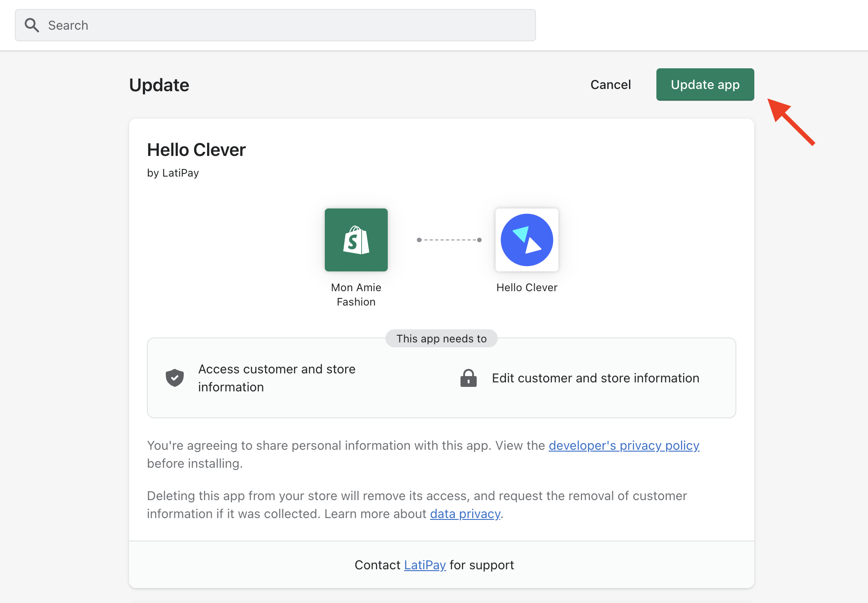The width and height of the screenshot is (868, 603).
Task: Click the This app needs to label
Action: click(x=441, y=338)
